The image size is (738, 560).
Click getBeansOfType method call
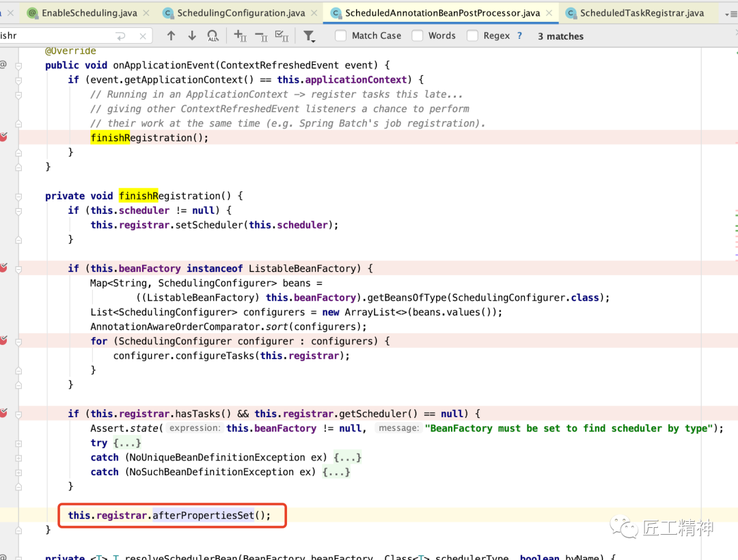[x=407, y=298]
